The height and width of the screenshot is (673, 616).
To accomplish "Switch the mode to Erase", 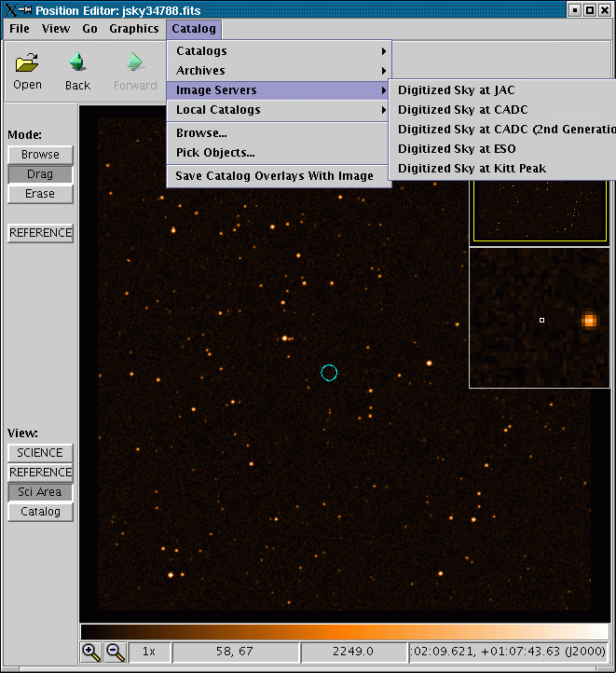I will [40, 194].
